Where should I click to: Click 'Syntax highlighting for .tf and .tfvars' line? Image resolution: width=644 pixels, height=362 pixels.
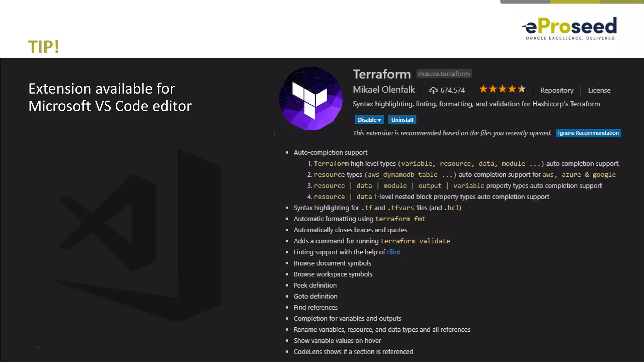(x=377, y=208)
